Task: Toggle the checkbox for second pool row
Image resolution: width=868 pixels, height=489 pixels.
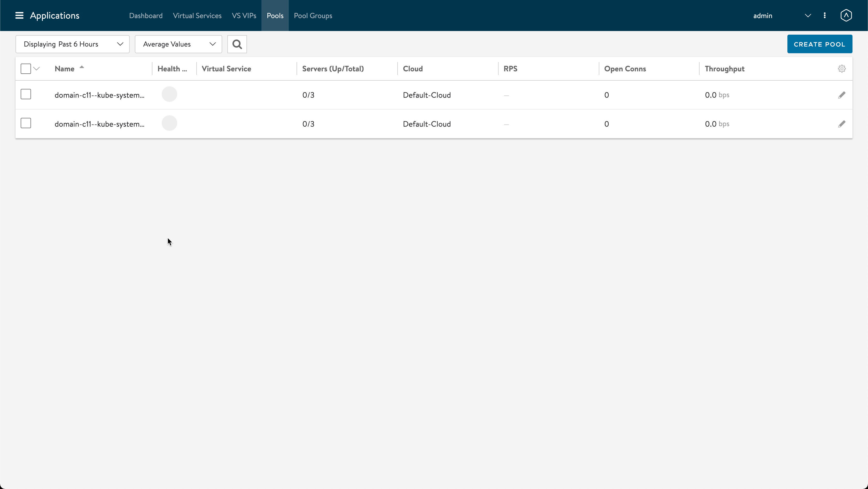Action: (x=26, y=124)
